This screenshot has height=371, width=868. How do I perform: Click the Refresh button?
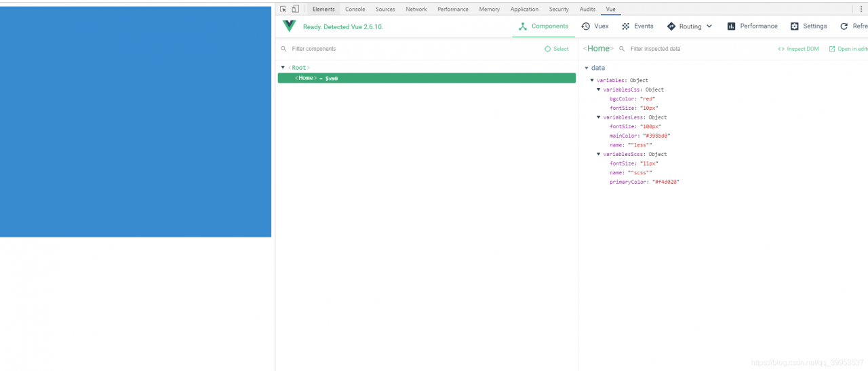tap(854, 26)
